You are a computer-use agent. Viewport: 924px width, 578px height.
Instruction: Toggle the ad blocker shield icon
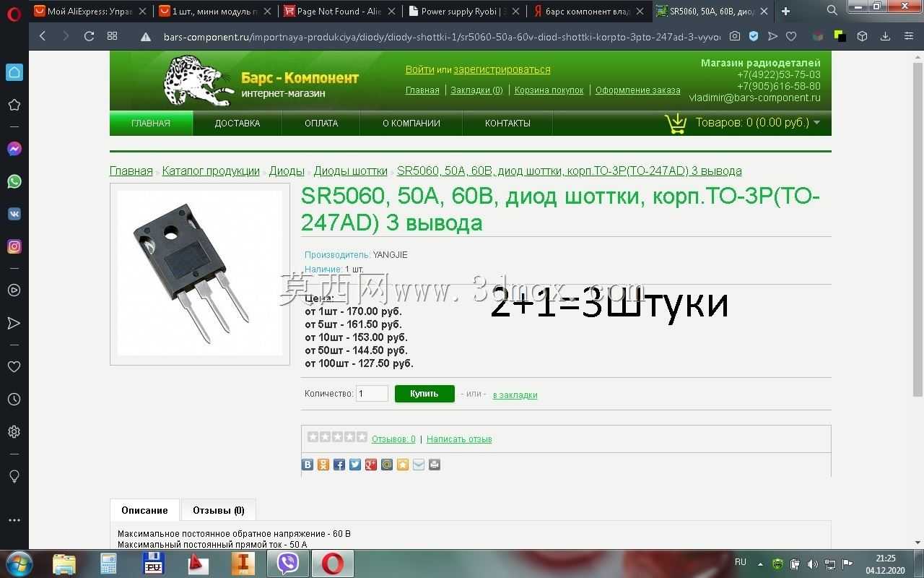coord(754,36)
